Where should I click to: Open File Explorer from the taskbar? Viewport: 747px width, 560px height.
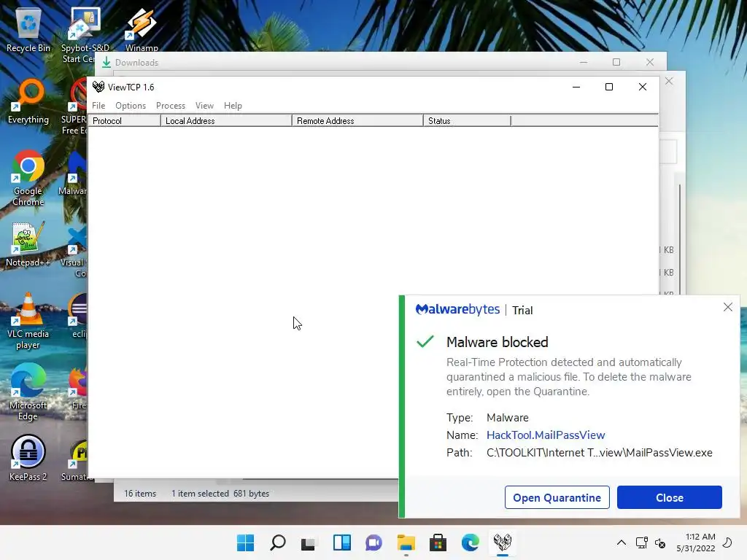click(x=406, y=542)
